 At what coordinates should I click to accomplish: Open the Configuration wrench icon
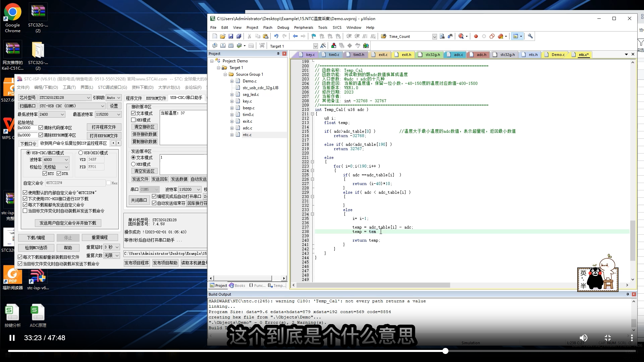click(530, 36)
